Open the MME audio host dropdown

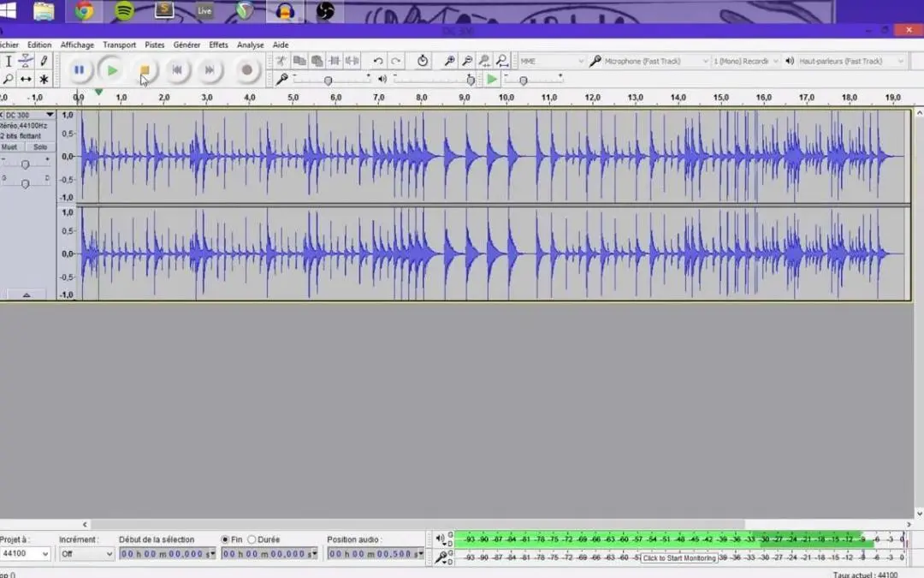pyautogui.click(x=552, y=61)
